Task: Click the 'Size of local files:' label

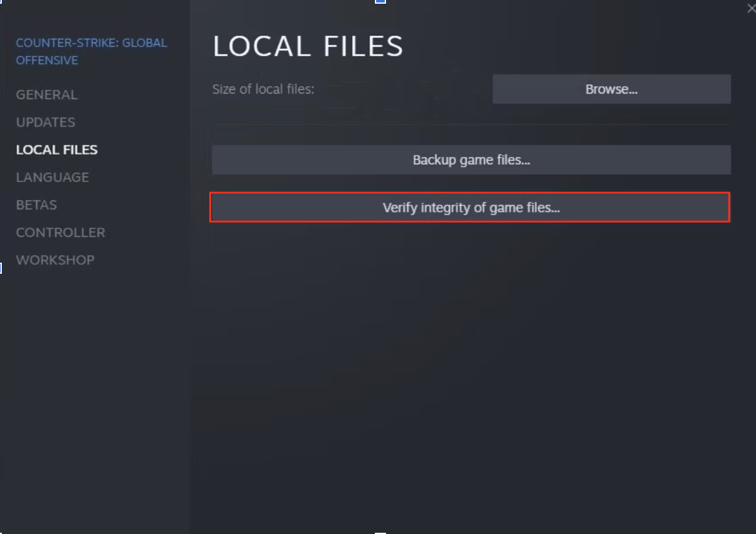Action: [x=263, y=89]
